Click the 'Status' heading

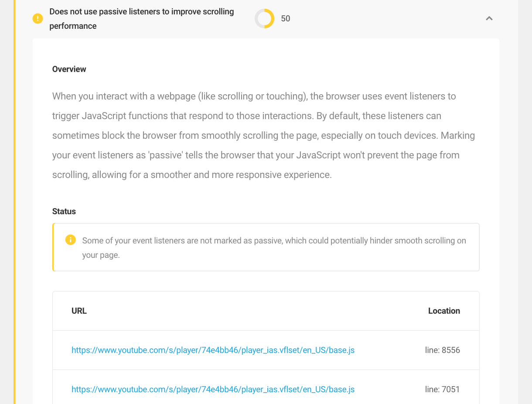pyautogui.click(x=64, y=211)
